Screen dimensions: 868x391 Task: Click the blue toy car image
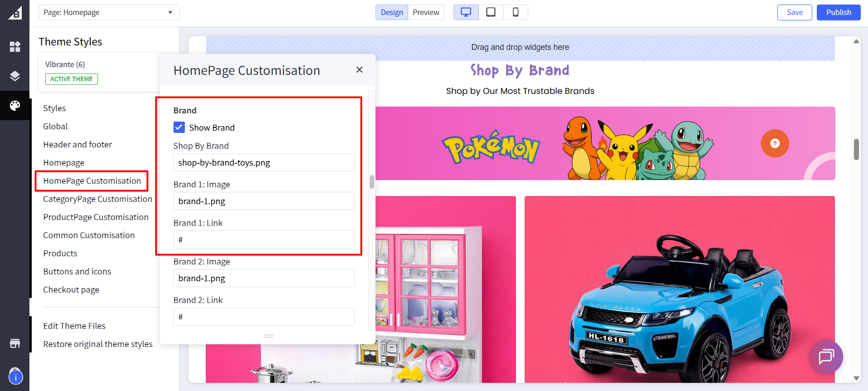coord(680,289)
